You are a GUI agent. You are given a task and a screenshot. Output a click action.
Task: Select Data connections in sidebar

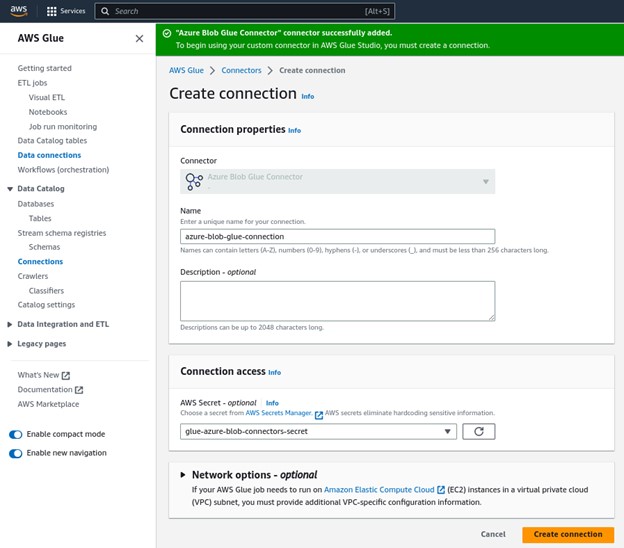[x=49, y=155]
